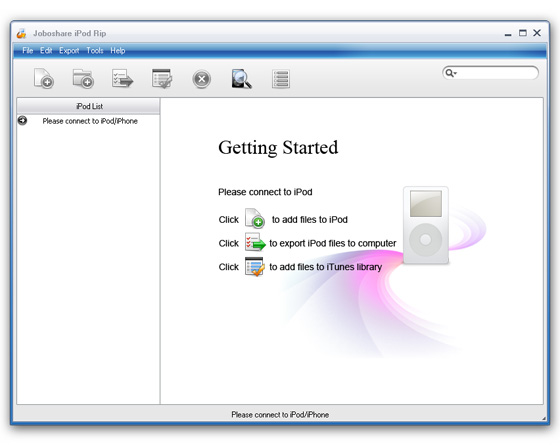
Task: Click the magnifier search-files toolbar icon
Action: coord(241,79)
